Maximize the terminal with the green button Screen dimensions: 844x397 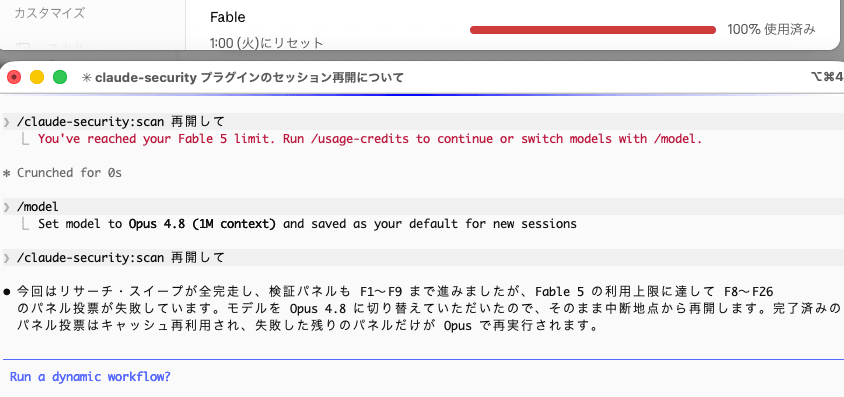[x=60, y=77]
